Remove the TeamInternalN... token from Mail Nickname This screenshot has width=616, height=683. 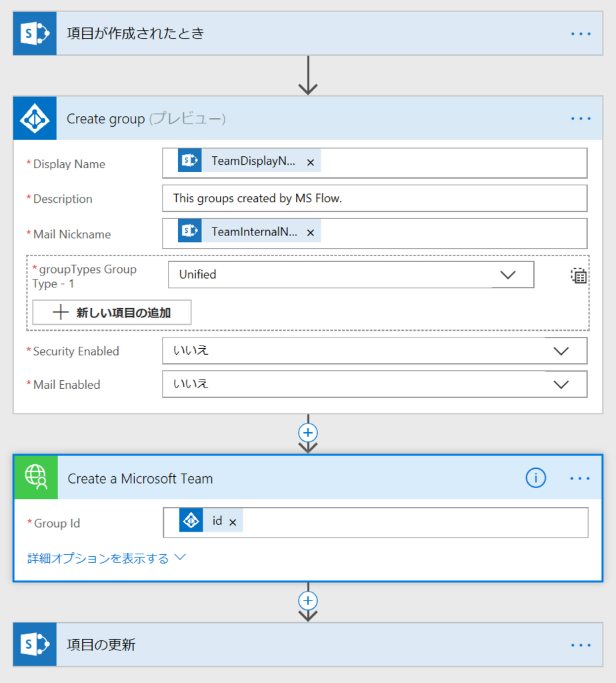click(x=311, y=233)
